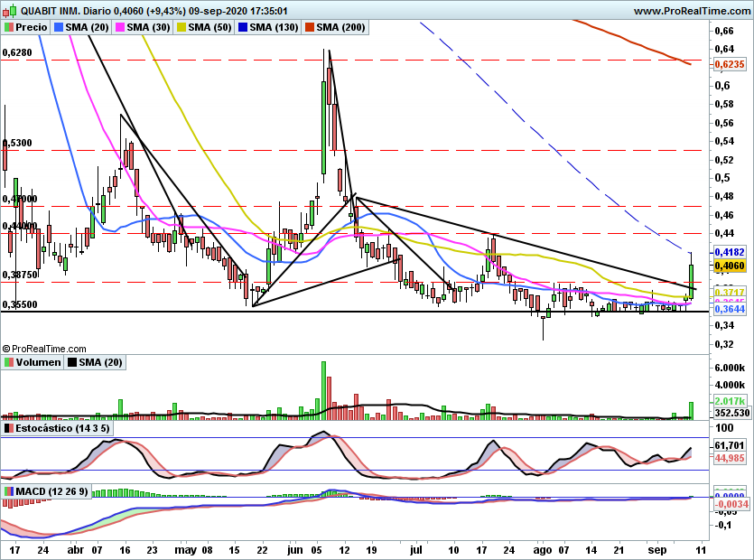Click the pink SMA (30) color square
Image resolution: width=754 pixels, height=560 pixels.
(x=121, y=28)
